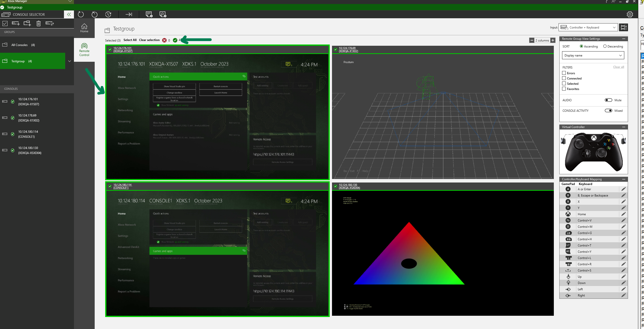Edit the A button keyboard mapping
The height and width of the screenshot is (329, 644).
click(x=624, y=189)
